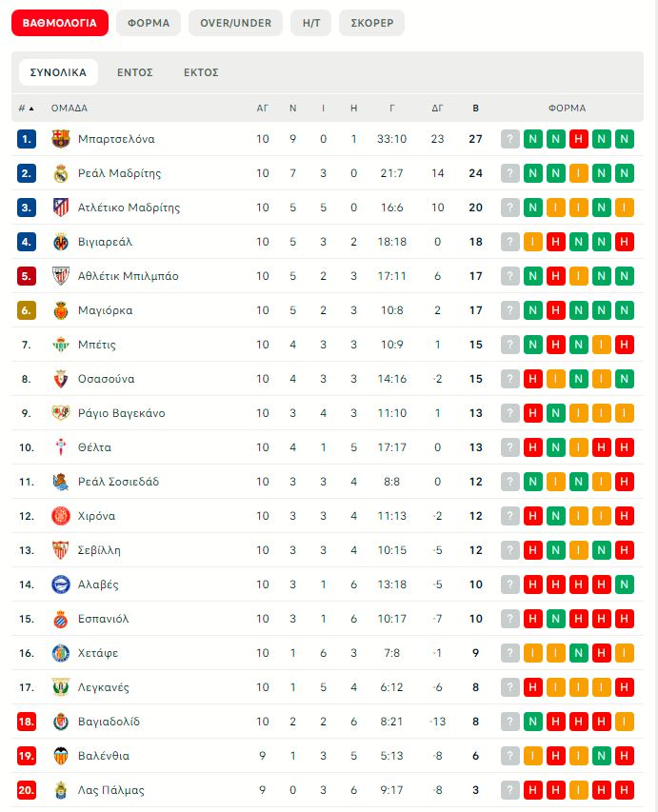658x812 pixels.
Task: Click the Las Palmas team logo
Action: [61, 790]
